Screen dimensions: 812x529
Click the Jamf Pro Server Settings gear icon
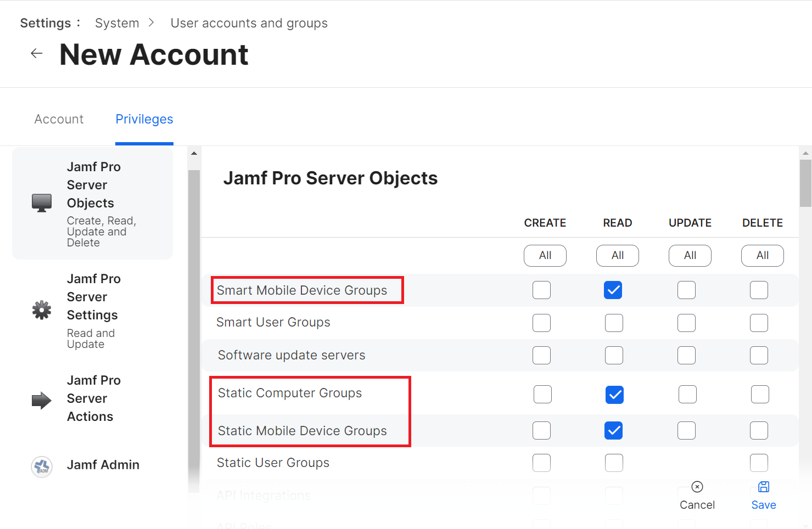click(42, 310)
